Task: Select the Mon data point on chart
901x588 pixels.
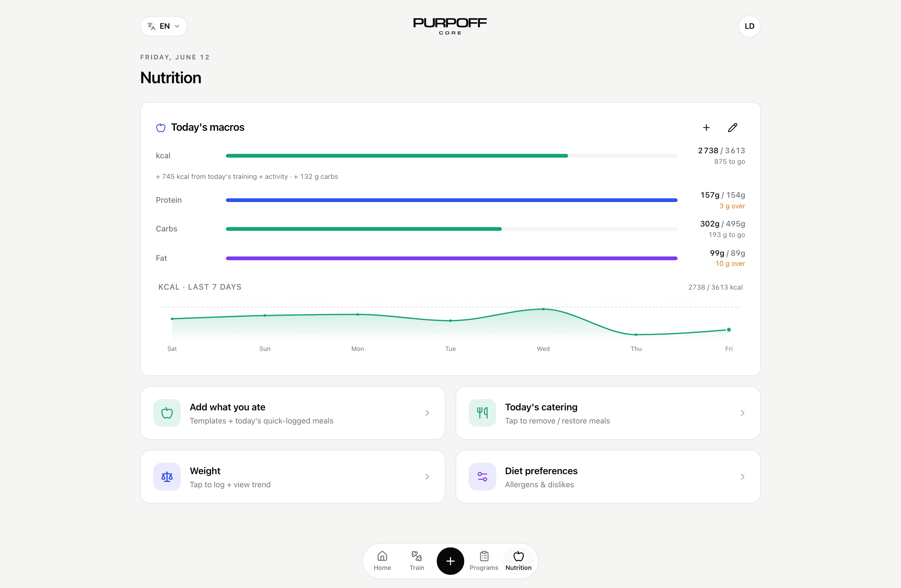Action: click(358, 314)
